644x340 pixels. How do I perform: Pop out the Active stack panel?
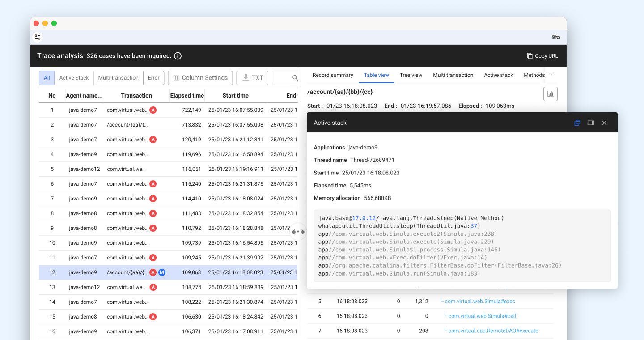577,123
